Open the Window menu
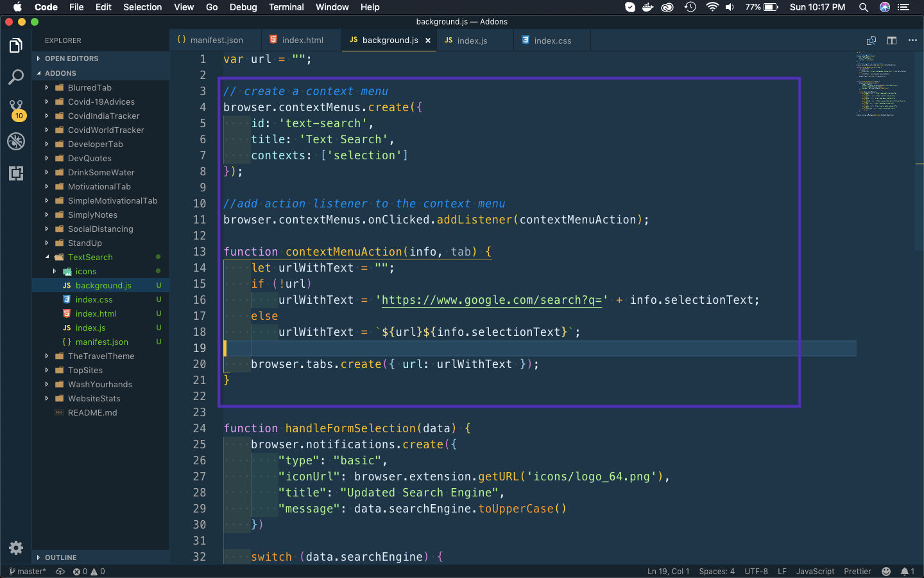The image size is (924, 578). tap(332, 7)
